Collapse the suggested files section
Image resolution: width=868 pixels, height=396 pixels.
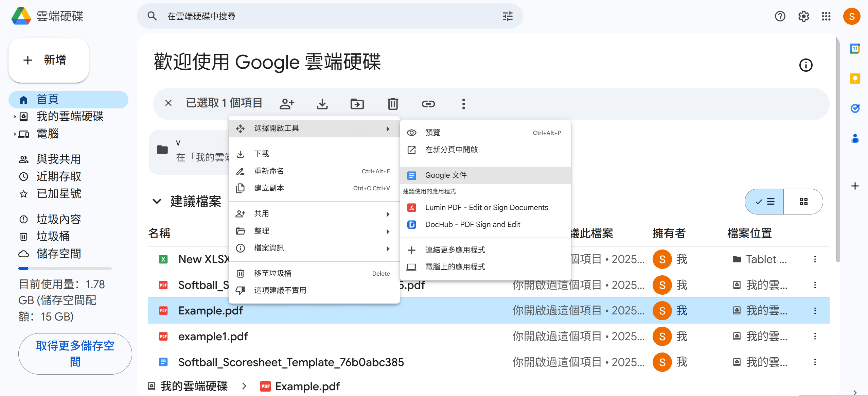157,201
